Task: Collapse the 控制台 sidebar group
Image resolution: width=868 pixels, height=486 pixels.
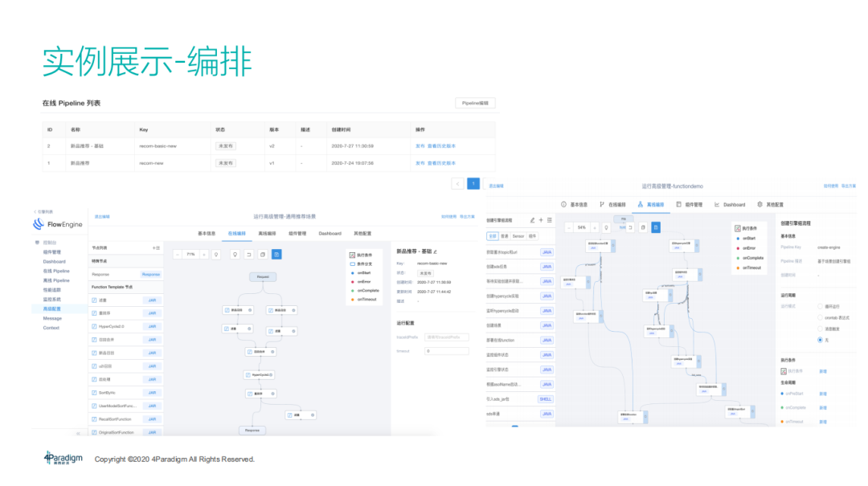Action: (37, 243)
